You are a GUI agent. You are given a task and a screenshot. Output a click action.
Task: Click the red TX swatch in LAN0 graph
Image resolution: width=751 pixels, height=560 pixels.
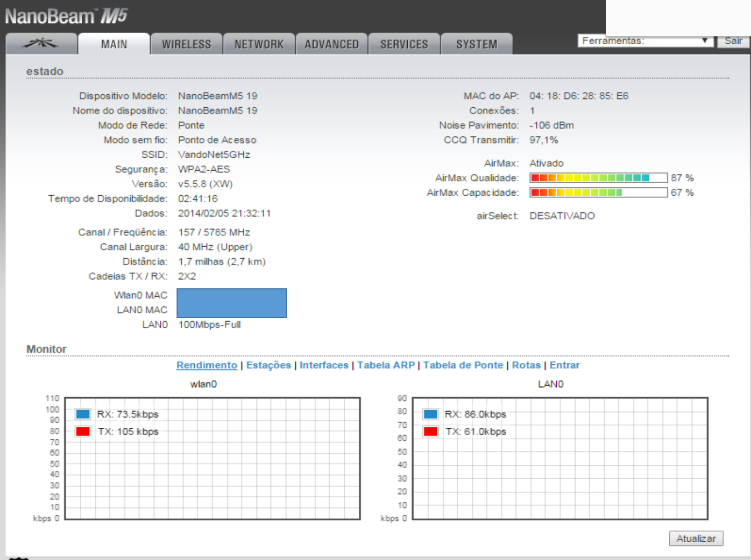pos(431,431)
